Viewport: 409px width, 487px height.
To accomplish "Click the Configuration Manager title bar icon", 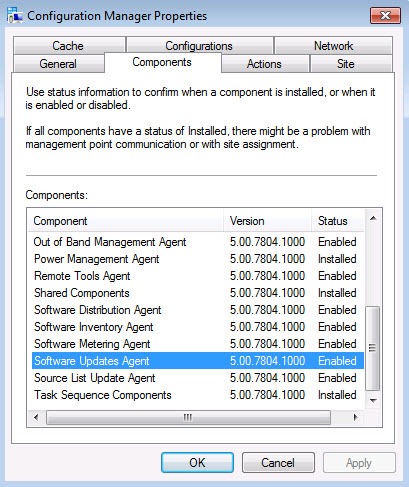I will [15, 15].
